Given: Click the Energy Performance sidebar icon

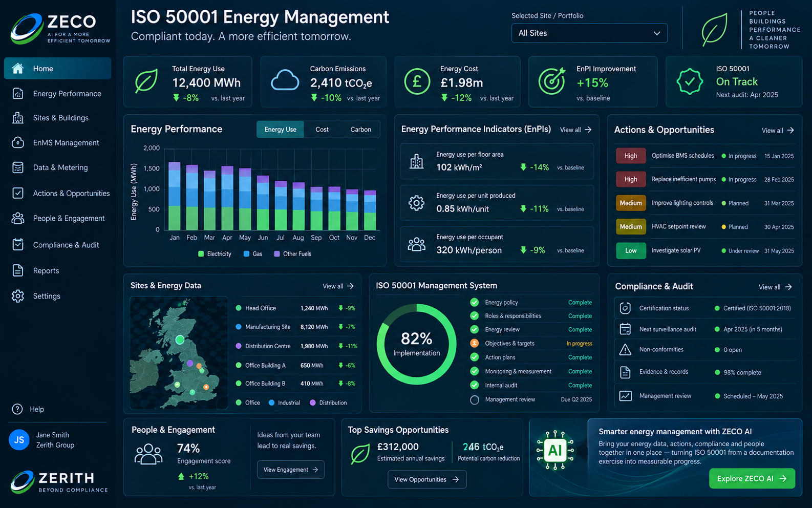Looking at the screenshot, I should (18, 94).
